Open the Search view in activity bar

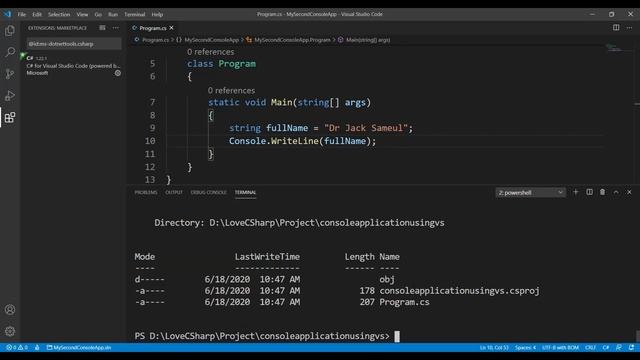tap(10, 52)
